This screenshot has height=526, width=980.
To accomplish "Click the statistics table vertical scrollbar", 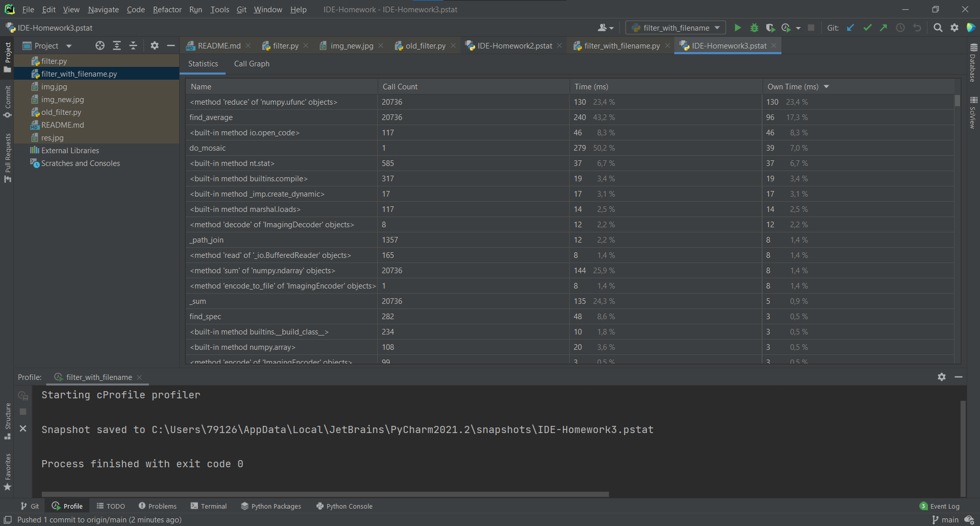I will (958, 101).
